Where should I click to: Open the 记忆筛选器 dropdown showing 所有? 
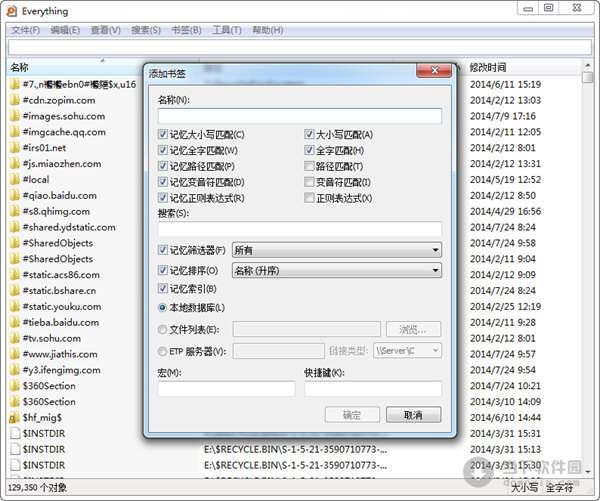pyautogui.click(x=337, y=250)
